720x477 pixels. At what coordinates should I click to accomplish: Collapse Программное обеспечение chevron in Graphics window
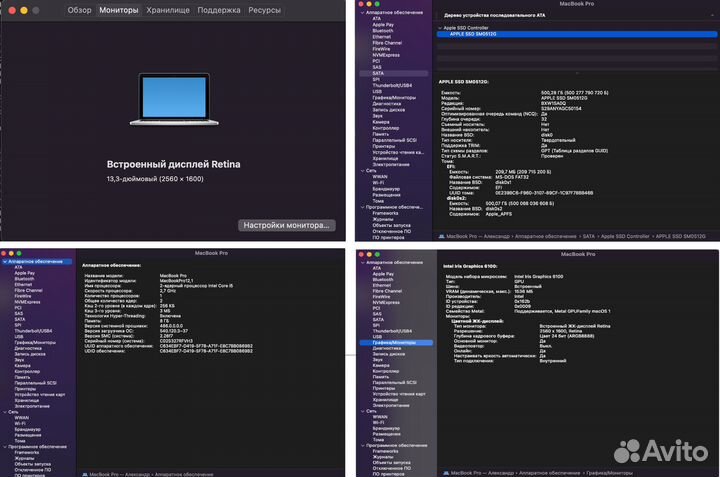363,445
